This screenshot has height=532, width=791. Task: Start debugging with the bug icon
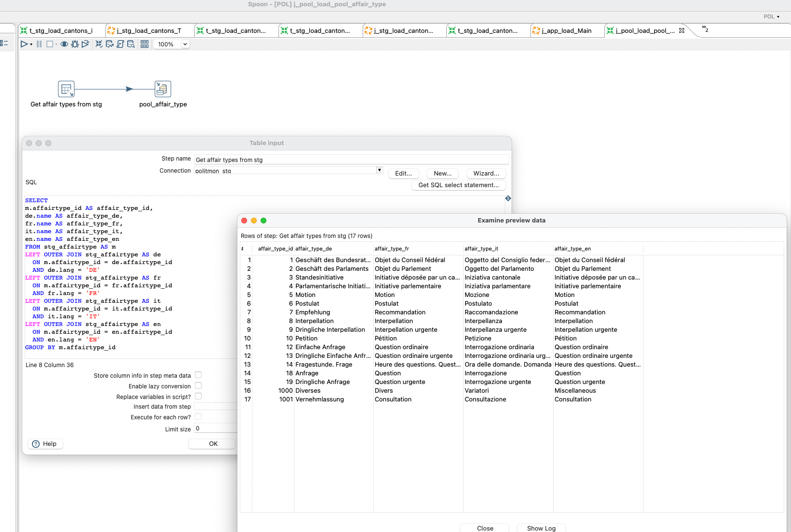coord(74,44)
